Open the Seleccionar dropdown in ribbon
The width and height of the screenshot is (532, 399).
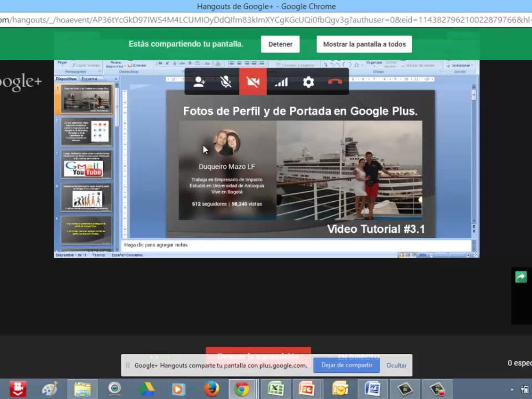pos(461,65)
